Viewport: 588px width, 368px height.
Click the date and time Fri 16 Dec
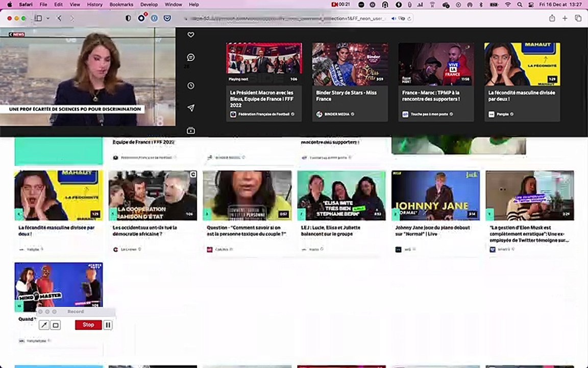coord(560,5)
